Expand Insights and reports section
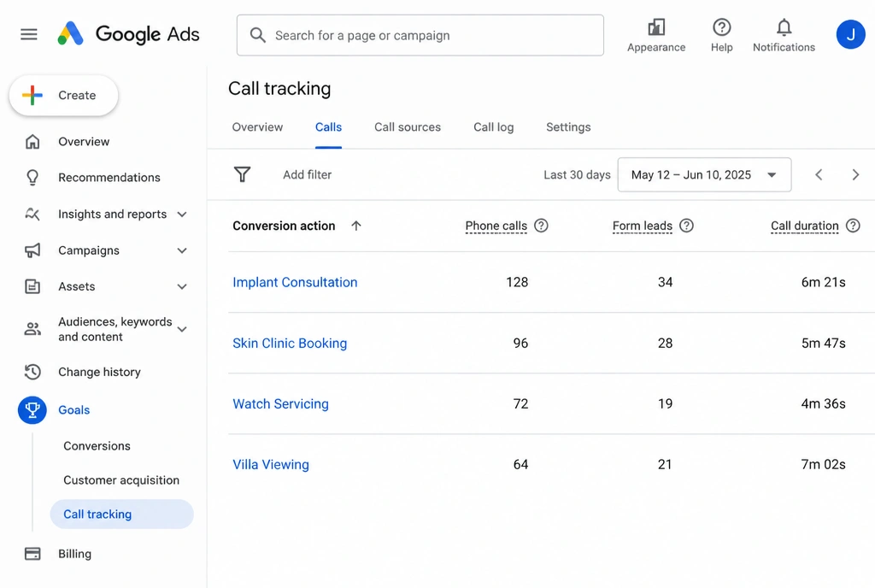Screen dimensions: 875x588 [x=182, y=215]
